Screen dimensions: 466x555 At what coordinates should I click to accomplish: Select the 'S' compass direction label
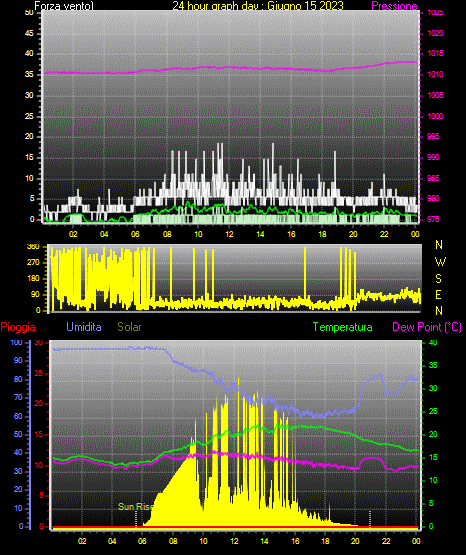(438, 279)
